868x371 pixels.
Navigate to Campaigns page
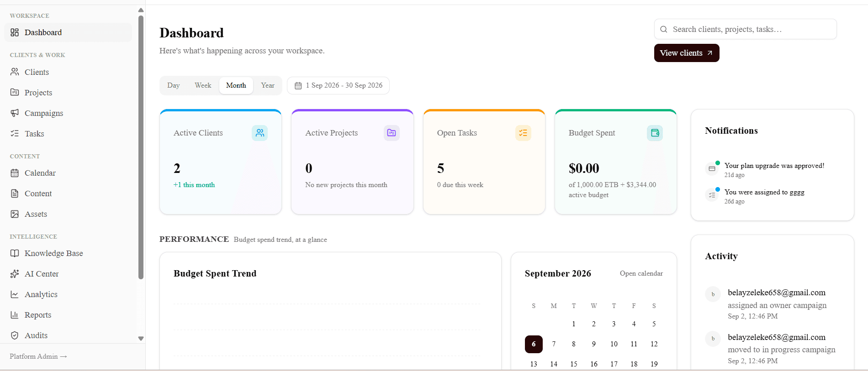(x=68, y=113)
